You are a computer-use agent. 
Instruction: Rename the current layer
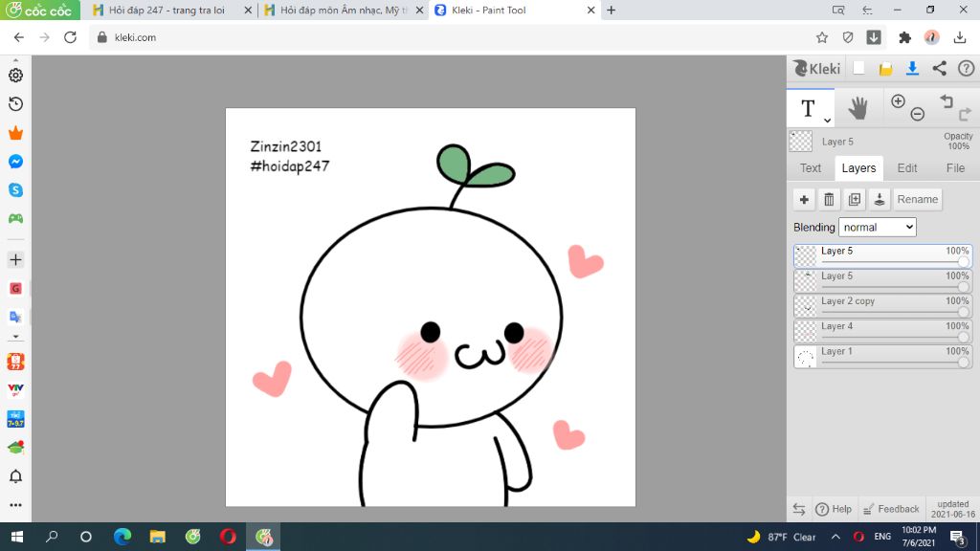(918, 199)
